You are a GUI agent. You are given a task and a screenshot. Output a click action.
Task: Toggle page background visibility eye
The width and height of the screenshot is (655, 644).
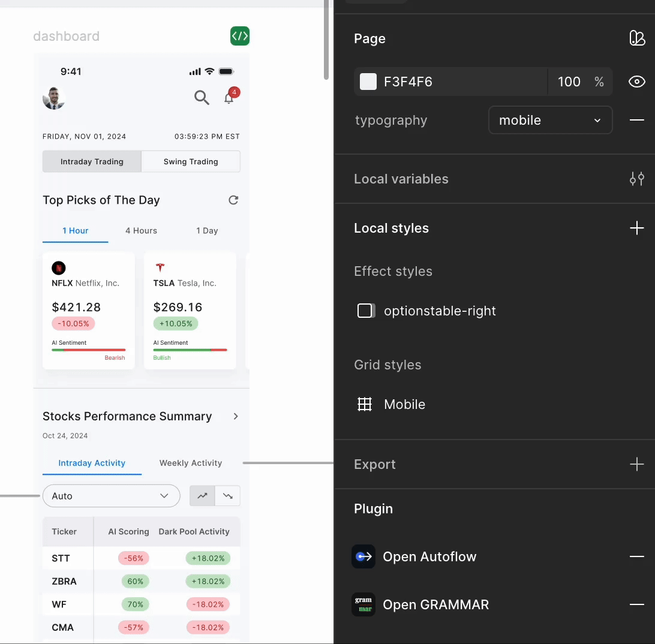point(636,82)
